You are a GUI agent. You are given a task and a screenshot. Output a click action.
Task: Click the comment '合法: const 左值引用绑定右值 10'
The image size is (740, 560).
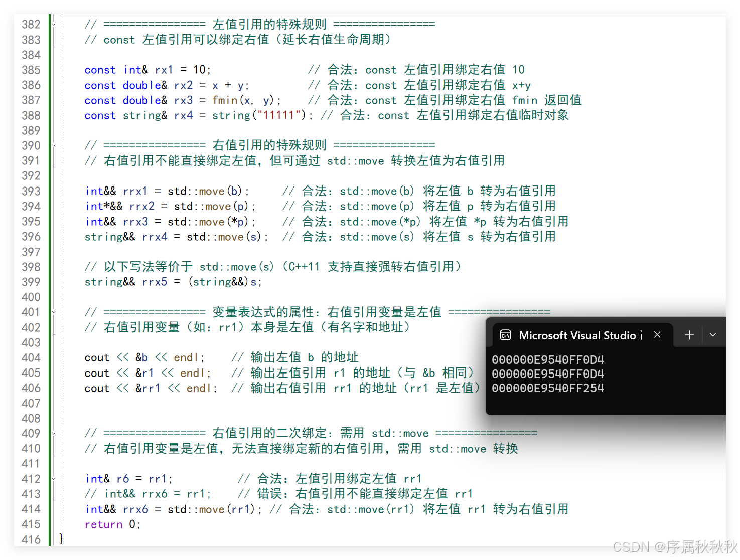(416, 70)
